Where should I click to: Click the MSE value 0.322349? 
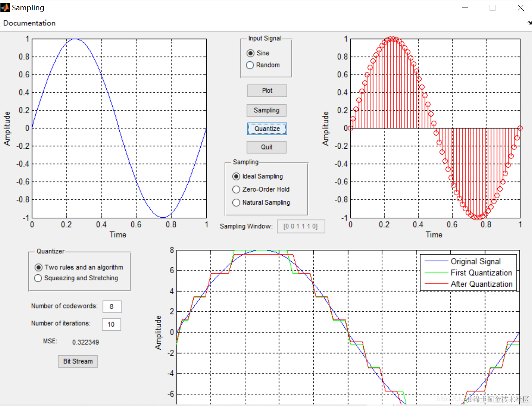pos(86,342)
